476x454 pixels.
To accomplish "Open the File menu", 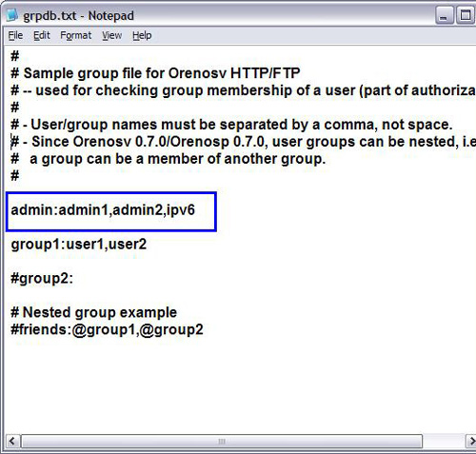I will (15, 35).
